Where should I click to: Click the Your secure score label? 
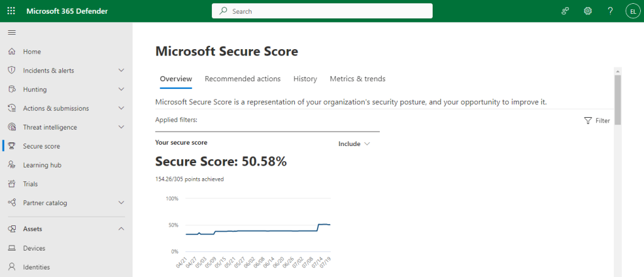[x=181, y=143]
